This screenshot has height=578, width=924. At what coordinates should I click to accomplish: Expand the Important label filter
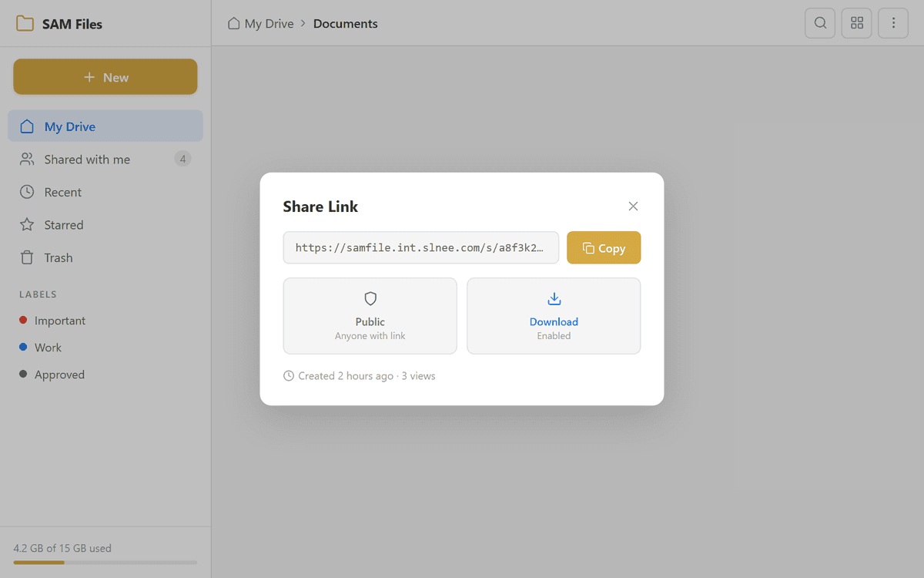coord(58,320)
